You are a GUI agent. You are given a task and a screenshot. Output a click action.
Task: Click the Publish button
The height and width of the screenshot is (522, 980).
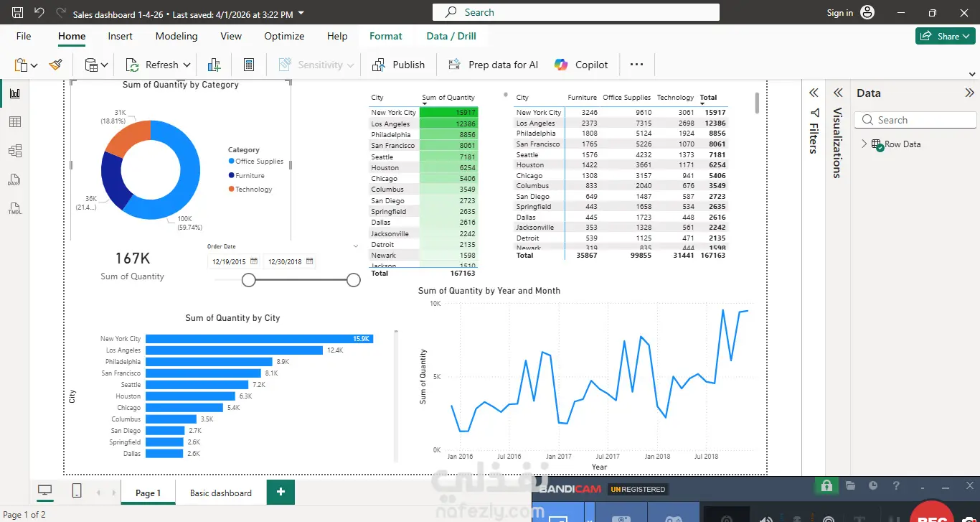398,65
